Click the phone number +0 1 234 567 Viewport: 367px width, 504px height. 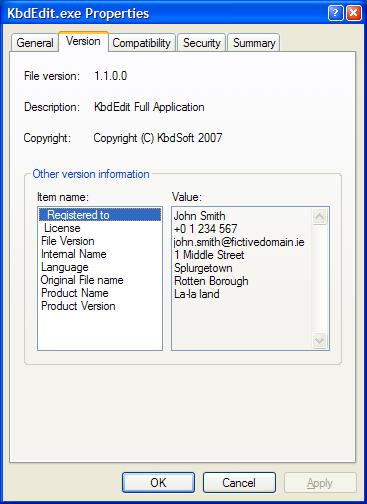click(x=205, y=229)
